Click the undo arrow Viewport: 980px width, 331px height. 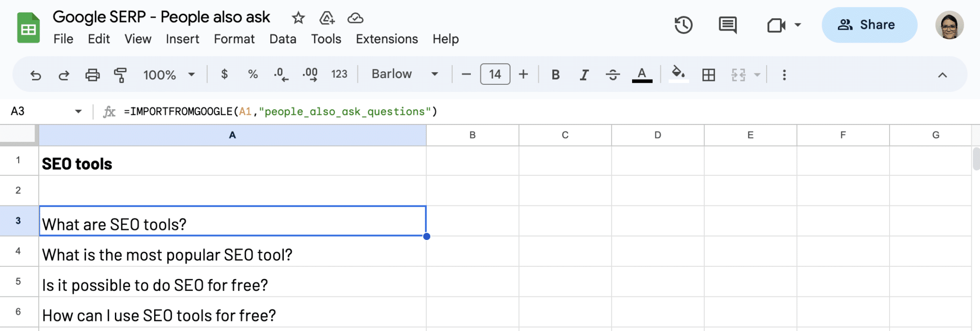pyautogui.click(x=35, y=75)
